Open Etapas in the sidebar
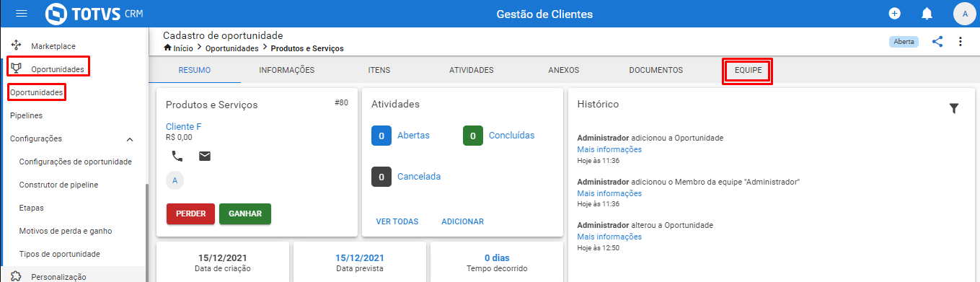The width and height of the screenshot is (980, 282). [32, 208]
